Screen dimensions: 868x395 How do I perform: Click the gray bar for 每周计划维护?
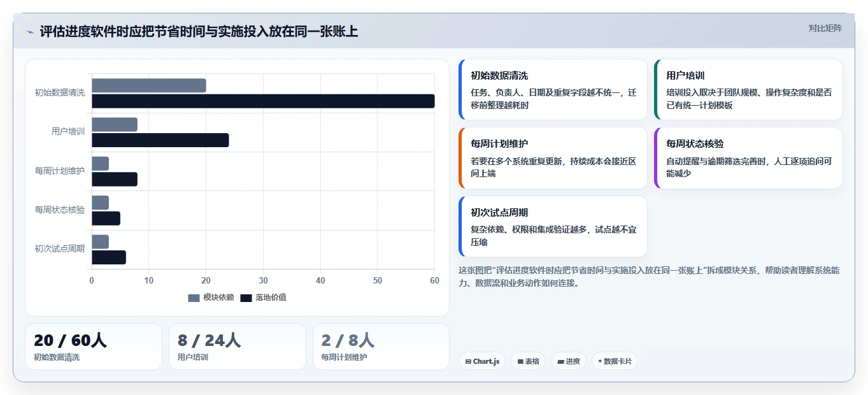click(100, 164)
